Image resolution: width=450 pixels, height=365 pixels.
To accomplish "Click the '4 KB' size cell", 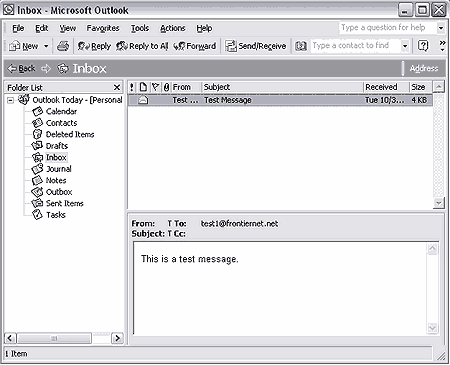I will click(x=419, y=100).
